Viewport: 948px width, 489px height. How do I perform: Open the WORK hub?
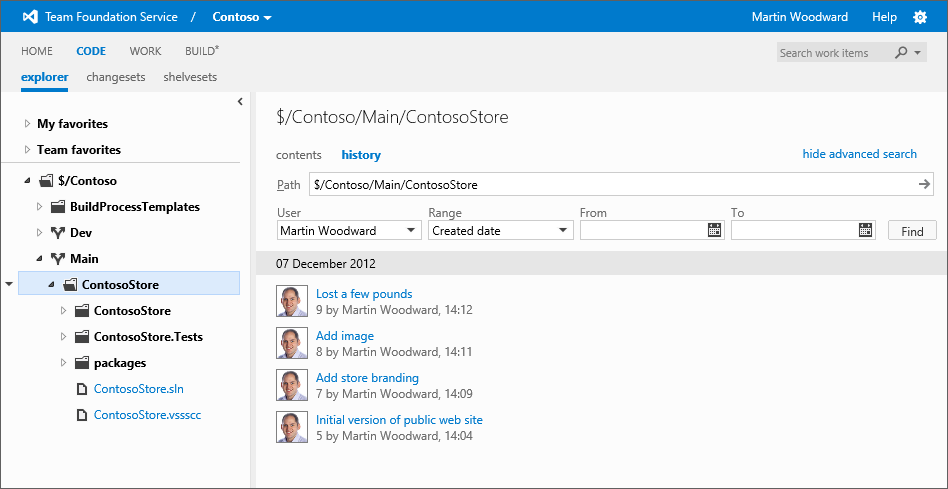(x=145, y=51)
